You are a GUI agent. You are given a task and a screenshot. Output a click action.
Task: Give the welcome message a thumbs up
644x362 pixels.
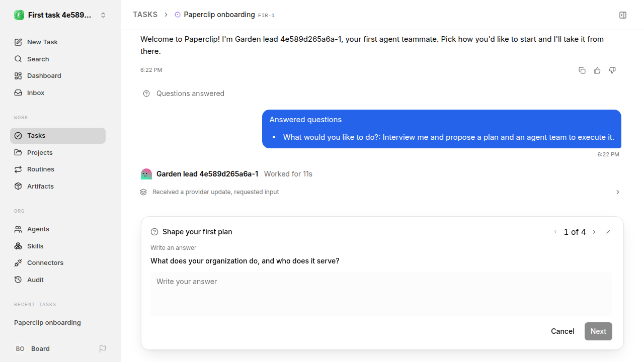[x=597, y=70]
